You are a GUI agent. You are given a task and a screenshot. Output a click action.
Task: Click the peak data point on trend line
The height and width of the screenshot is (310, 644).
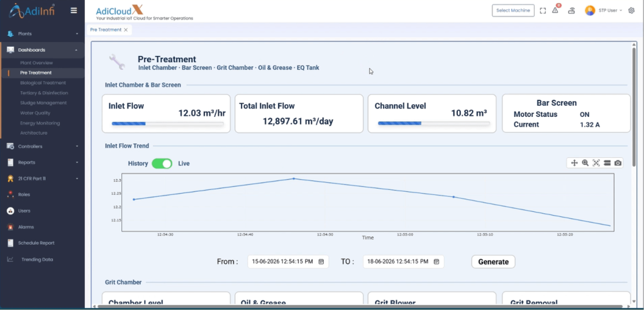tap(294, 179)
